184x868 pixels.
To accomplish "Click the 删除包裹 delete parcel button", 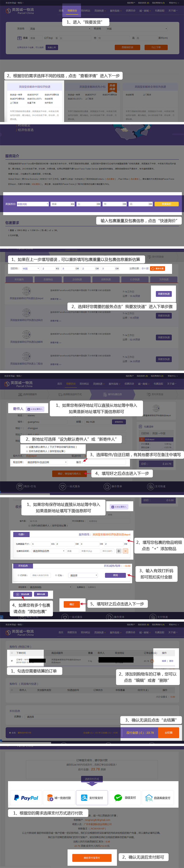I will [41, 594].
